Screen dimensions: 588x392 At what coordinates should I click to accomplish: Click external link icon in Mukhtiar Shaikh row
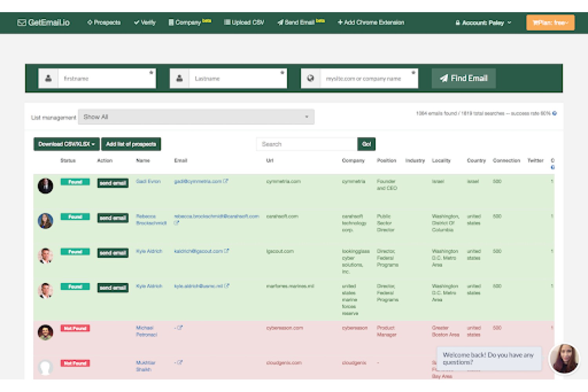180,363
